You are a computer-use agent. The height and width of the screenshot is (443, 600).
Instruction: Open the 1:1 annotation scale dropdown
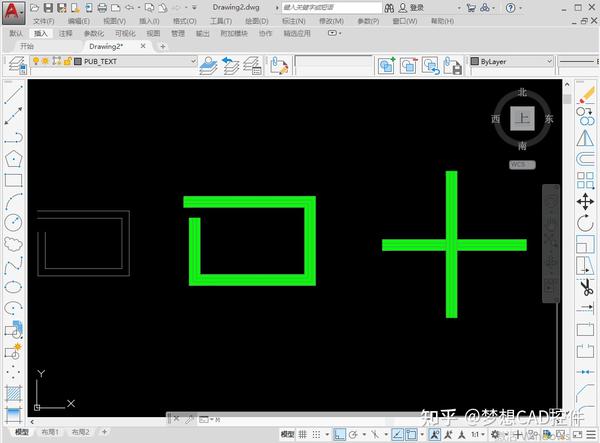478,434
